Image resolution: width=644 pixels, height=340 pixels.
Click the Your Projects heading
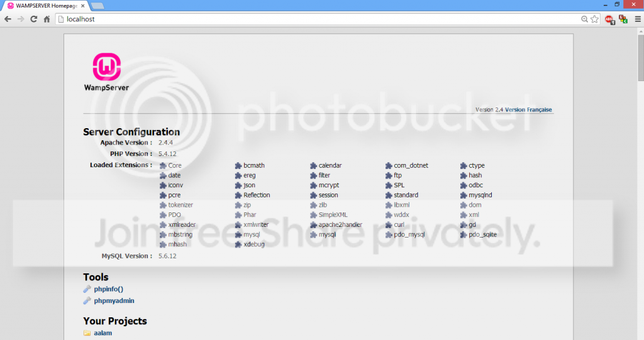[115, 321]
